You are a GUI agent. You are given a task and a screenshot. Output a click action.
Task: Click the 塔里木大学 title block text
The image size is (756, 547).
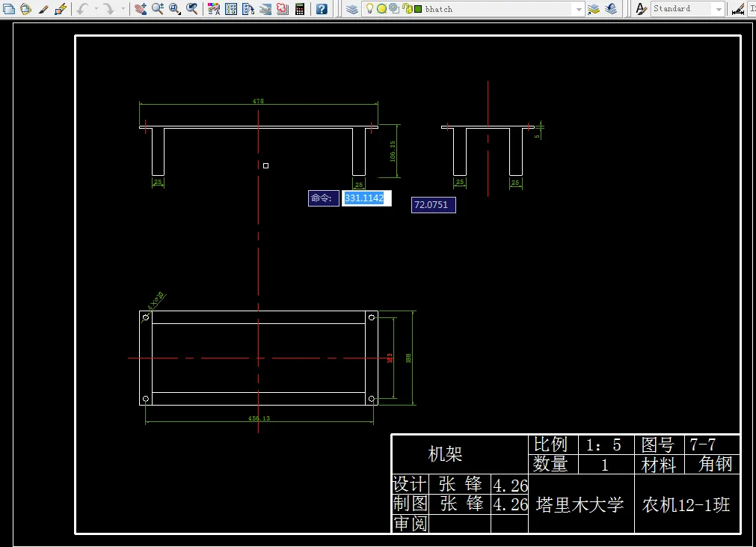[x=580, y=505]
